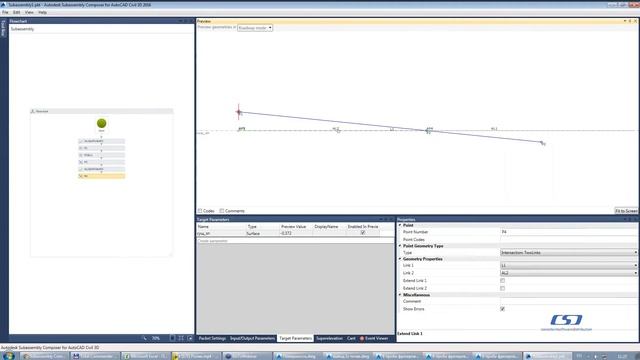Collapse the Point Geometry Type section

click(400, 246)
